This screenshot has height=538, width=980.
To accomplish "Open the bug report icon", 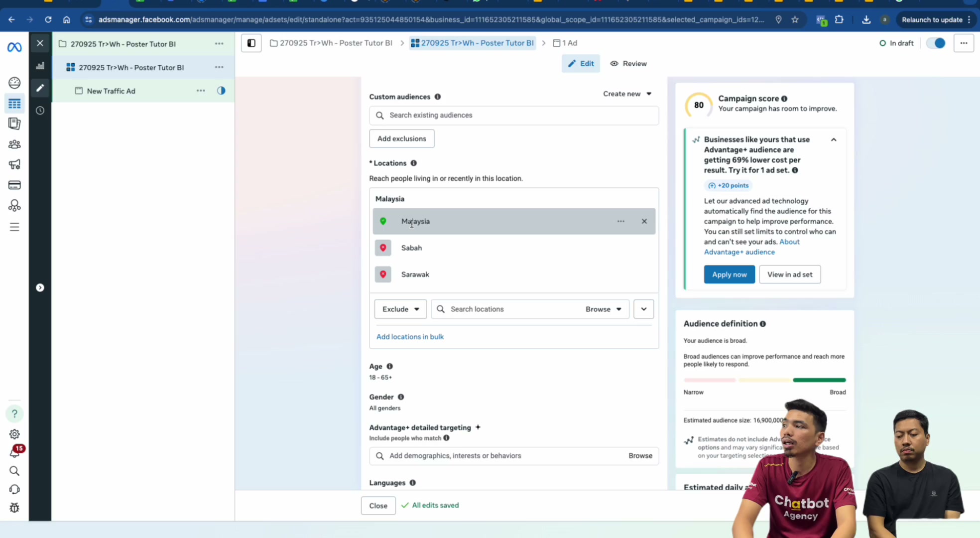I will pos(14,508).
